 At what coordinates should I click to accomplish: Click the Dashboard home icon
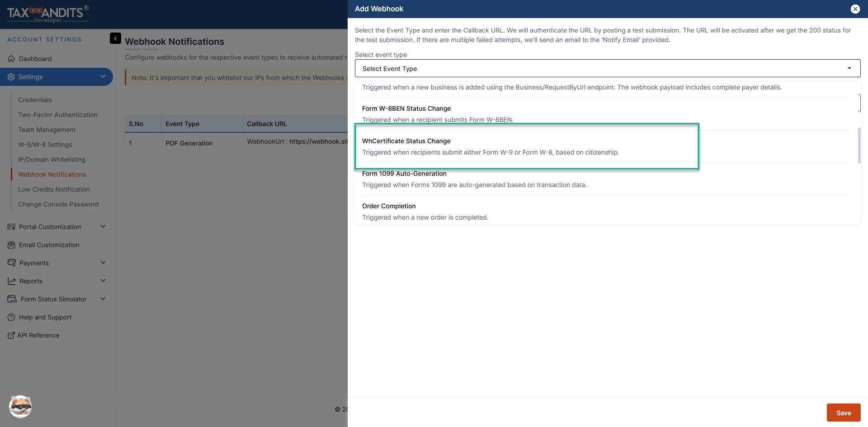(11, 59)
